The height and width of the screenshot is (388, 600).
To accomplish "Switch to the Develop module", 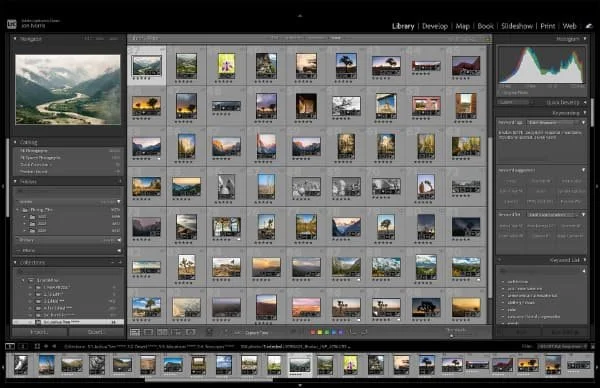I will [x=435, y=26].
